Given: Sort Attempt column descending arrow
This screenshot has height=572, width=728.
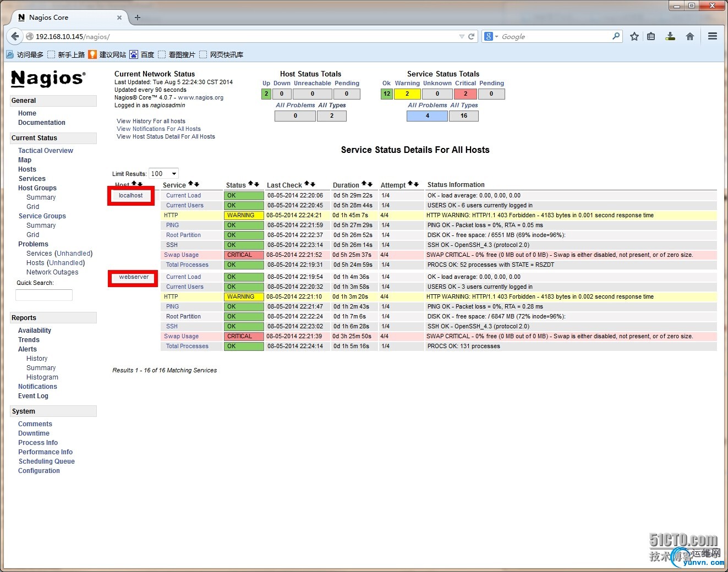Looking at the screenshot, I should coord(416,184).
